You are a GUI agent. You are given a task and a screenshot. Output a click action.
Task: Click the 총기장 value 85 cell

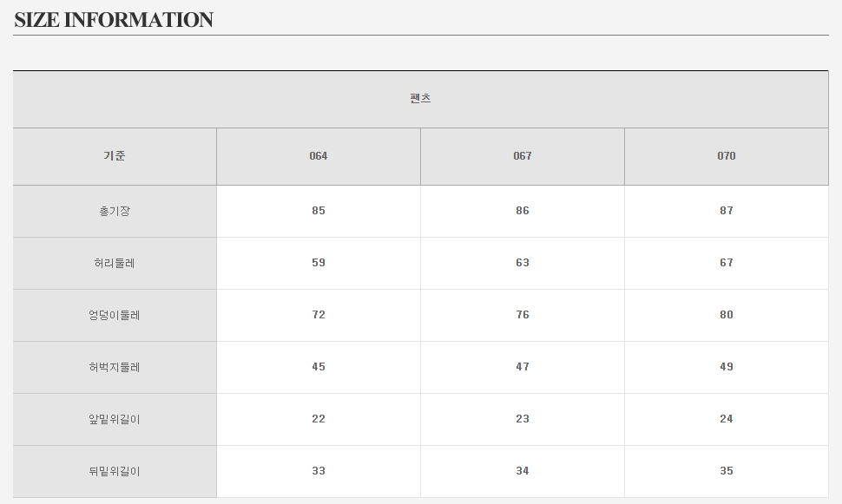pos(319,211)
